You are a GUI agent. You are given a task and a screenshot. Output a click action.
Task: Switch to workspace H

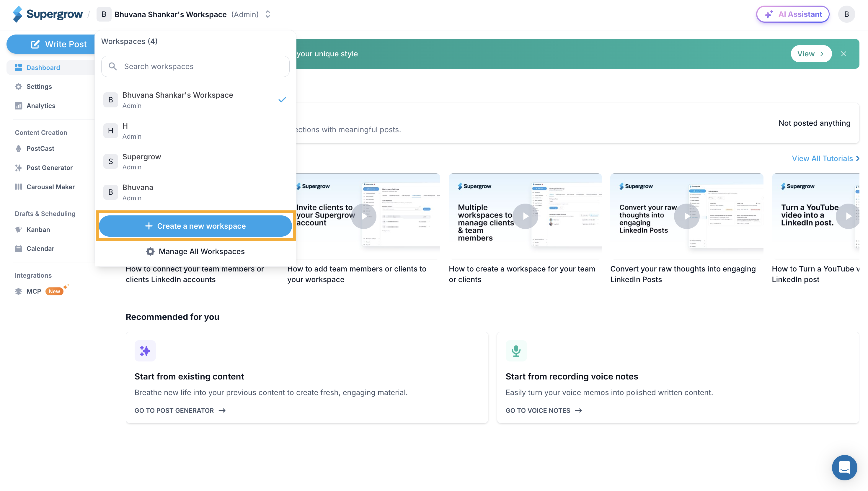(x=195, y=131)
